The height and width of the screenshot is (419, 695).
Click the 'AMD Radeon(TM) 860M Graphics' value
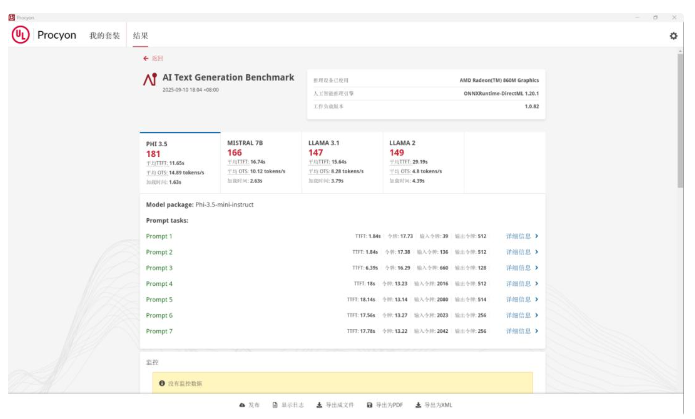pos(499,80)
